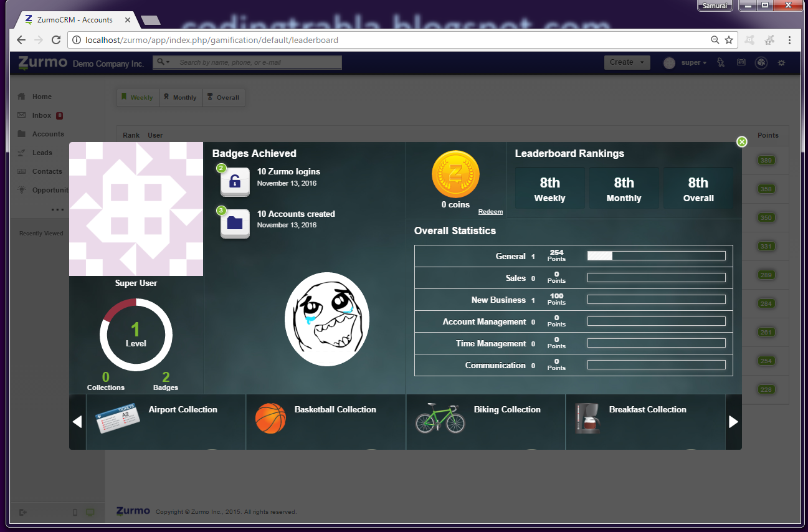Reload the page in Chrome
Screen dimensions: 808x532
(56, 40)
